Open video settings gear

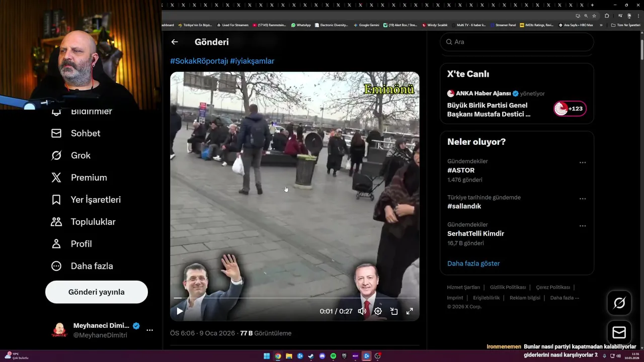click(x=378, y=311)
